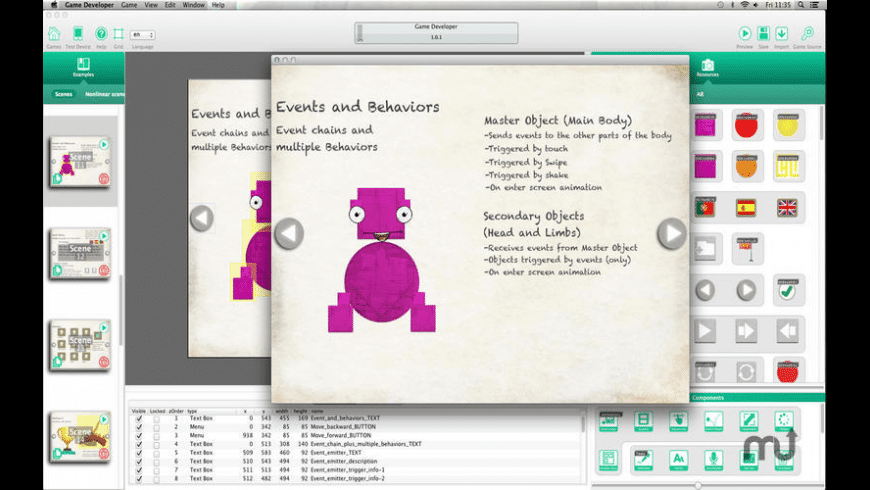This screenshot has width=870, height=490.
Task: Open the View menu
Action: click(153, 5)
